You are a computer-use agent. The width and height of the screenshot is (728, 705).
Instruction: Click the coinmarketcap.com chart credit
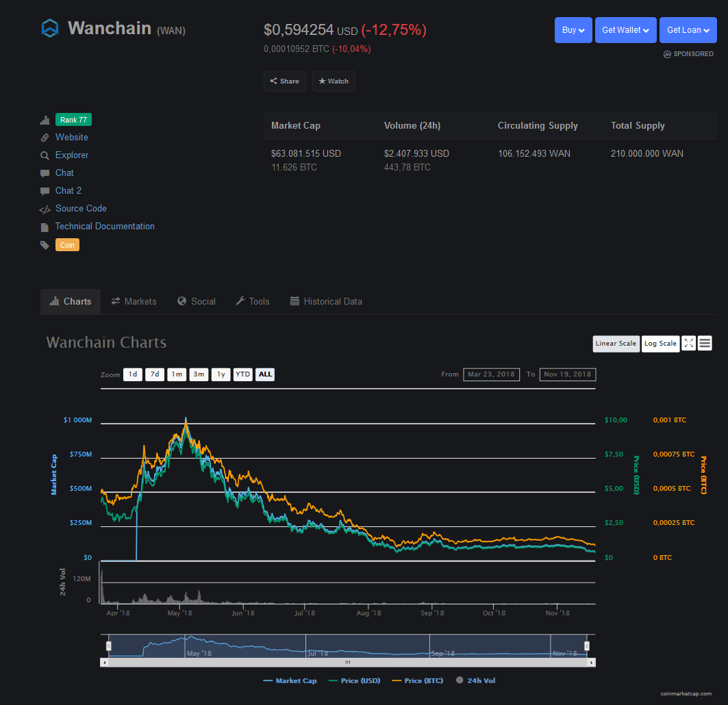[x=686, y=694]
